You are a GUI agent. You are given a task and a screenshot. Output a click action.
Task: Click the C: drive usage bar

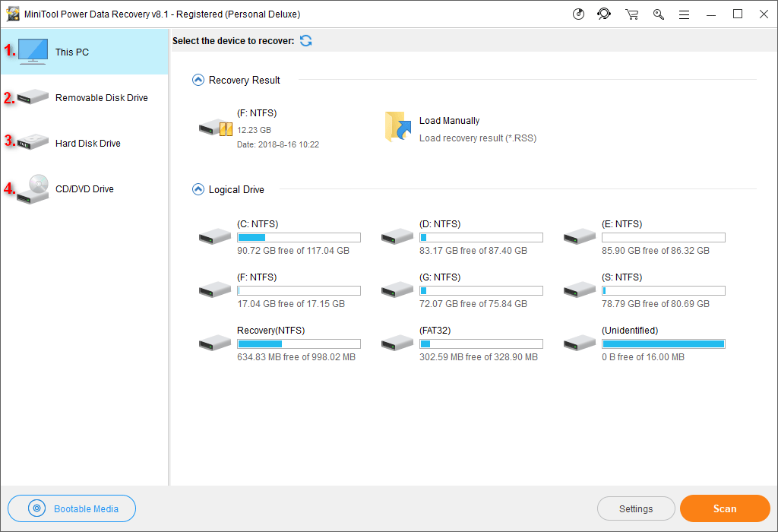[299, 237]
